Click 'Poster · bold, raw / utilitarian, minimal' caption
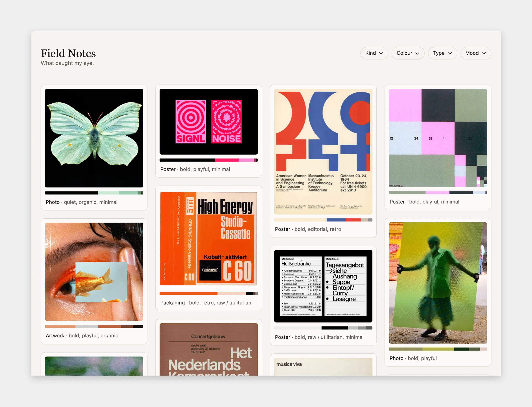 (x=319, y=337)
